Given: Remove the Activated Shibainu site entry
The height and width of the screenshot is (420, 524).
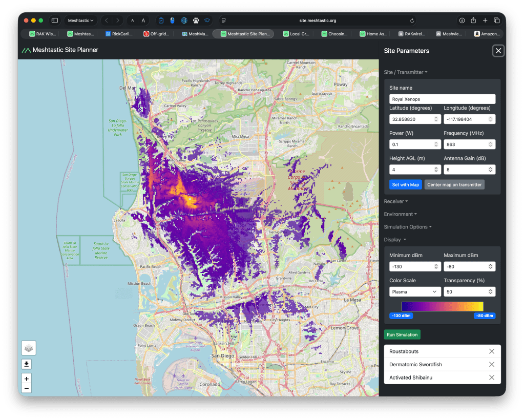Looking at the screenshot, I should coord(491,377).
